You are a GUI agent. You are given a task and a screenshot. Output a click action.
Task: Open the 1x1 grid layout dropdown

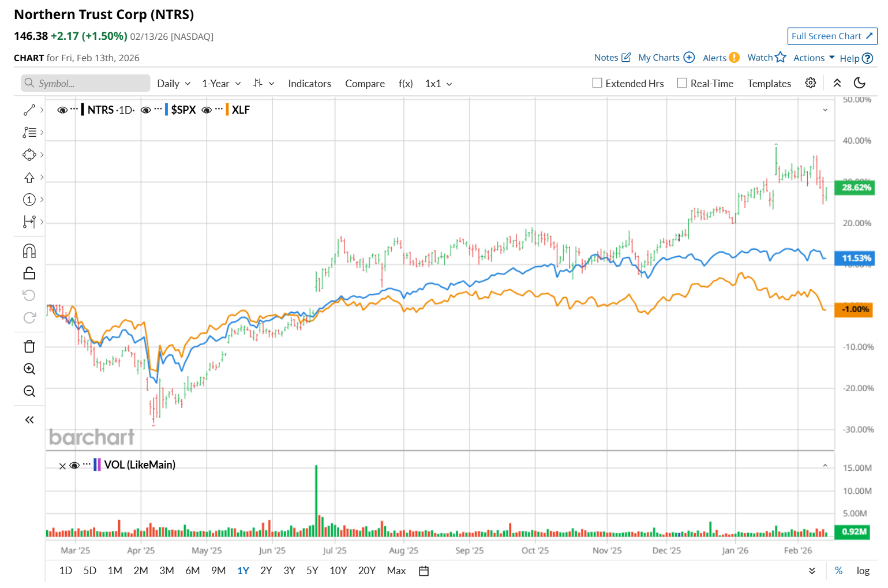click(x=439, y=84)
